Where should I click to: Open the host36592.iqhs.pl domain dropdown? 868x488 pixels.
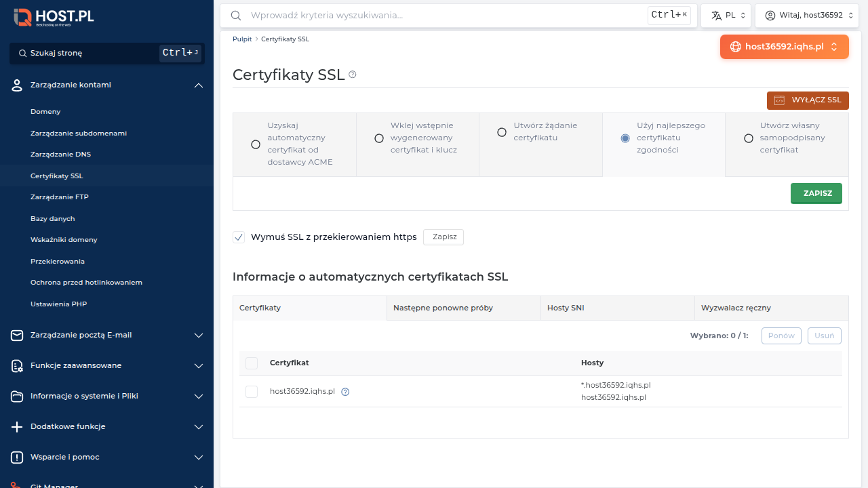pos(785,47)
